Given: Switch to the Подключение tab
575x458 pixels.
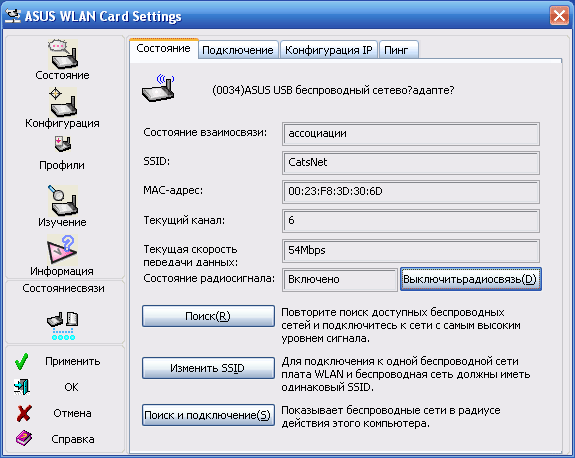Looking at the screenshot, I should tap(238, 50).
